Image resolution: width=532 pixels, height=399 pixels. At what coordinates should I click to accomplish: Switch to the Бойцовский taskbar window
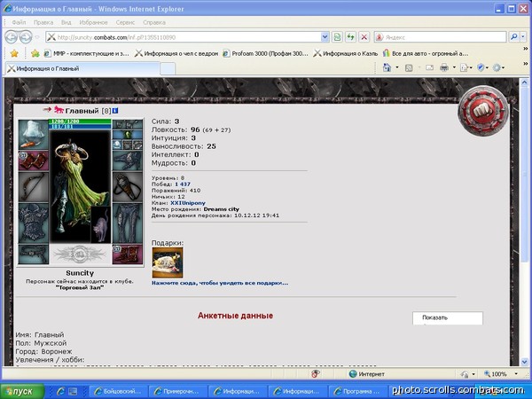118,391
